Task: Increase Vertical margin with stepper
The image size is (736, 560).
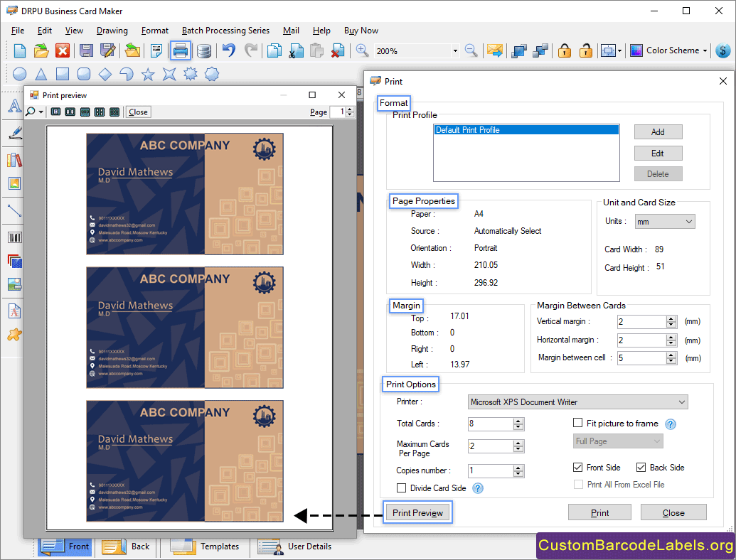Action: [x=671, y=318]
